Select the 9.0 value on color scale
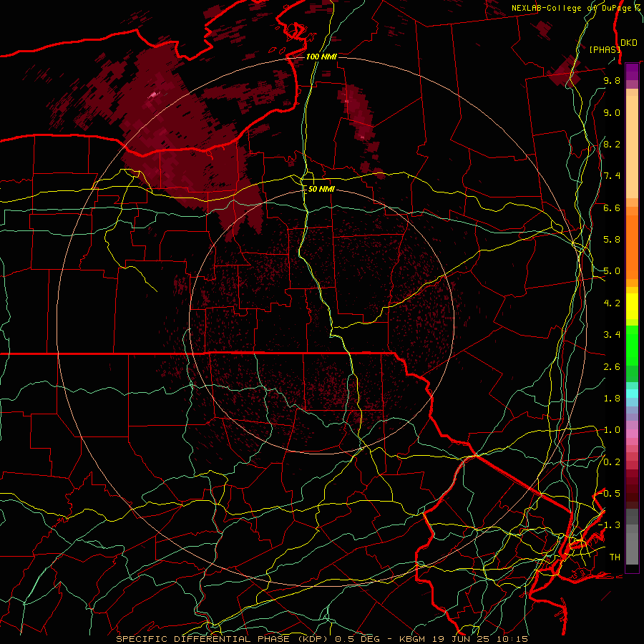Screen dimensions: 644x644 click(612, 112)
